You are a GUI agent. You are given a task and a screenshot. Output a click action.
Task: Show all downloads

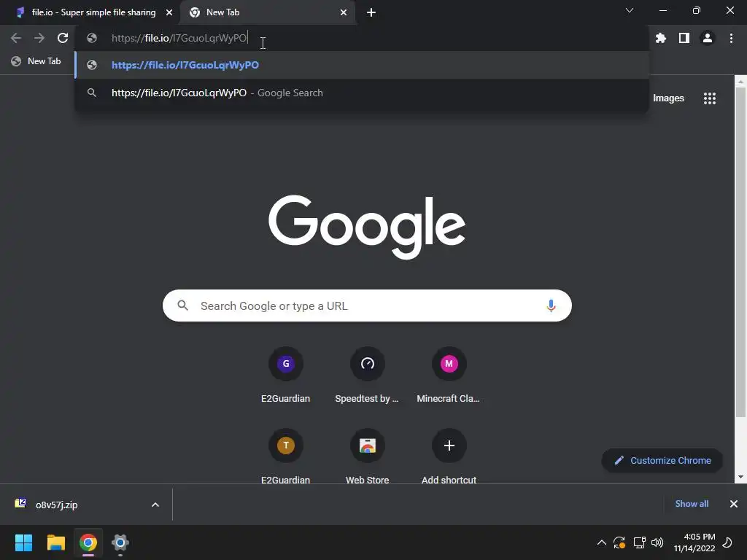click(x=692, y=504)
